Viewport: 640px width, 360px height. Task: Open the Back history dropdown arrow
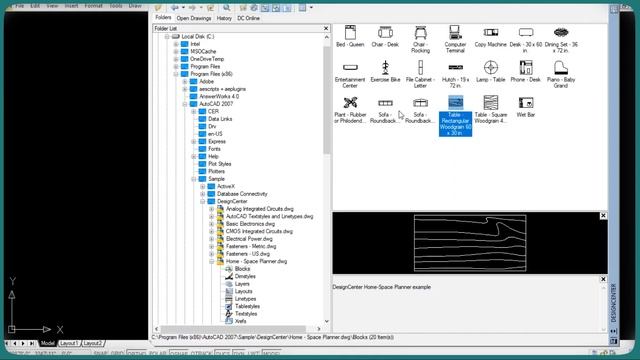[x=183, y=7]
